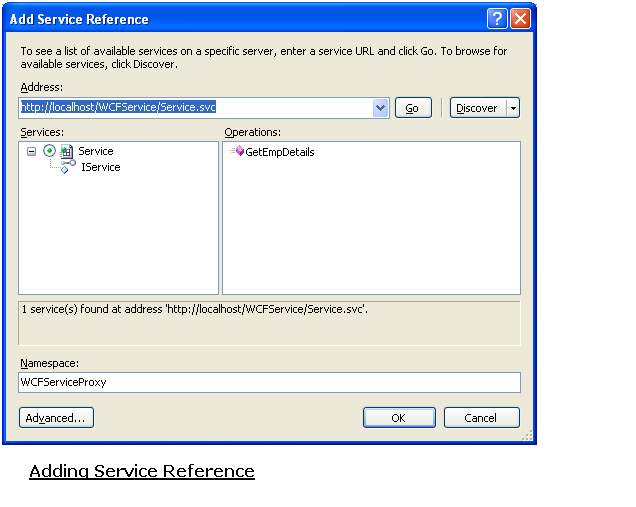Screen dimensions: 636x507
Task: Select the GetEmpDetails operation
Action: click(279, 152)
